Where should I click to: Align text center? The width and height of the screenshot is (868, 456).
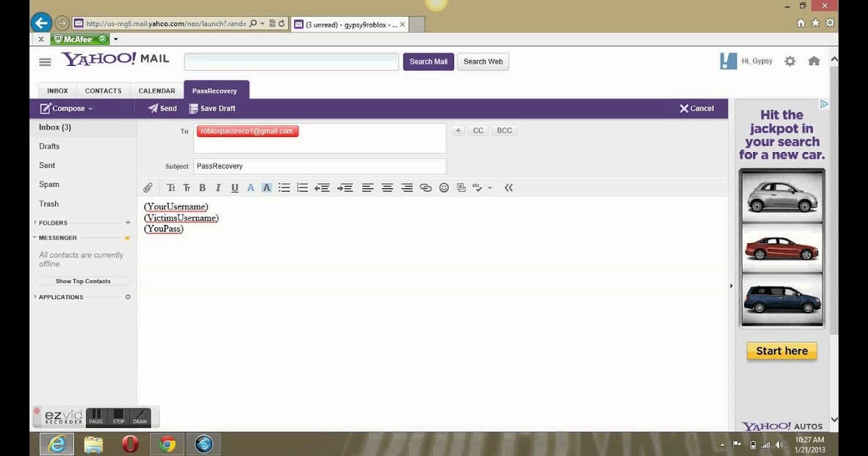click(x=387, y=188)
